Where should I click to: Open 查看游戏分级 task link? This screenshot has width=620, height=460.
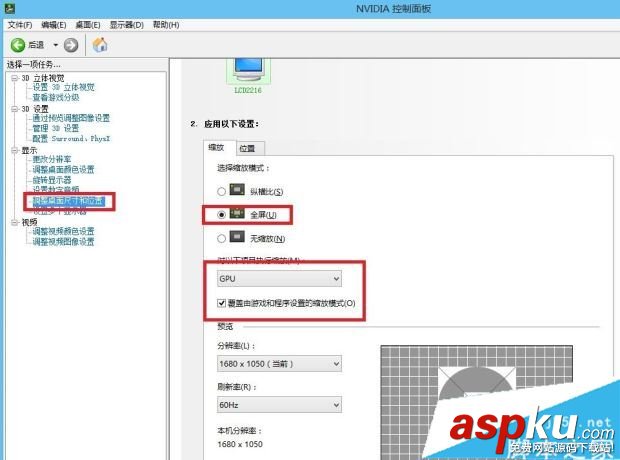56,98
